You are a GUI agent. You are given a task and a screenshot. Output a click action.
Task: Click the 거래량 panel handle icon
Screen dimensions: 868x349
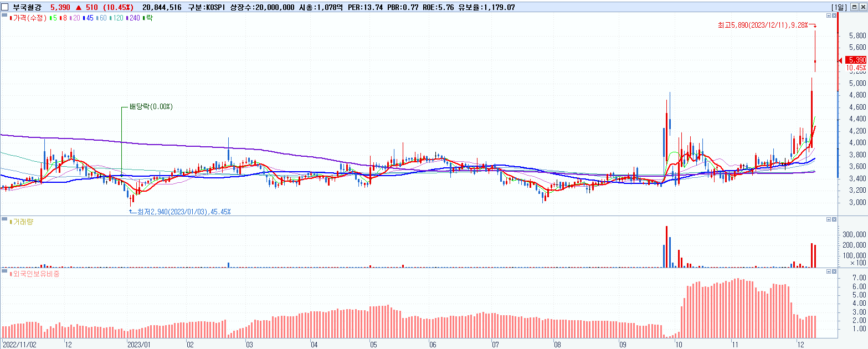tap(5, 219)
